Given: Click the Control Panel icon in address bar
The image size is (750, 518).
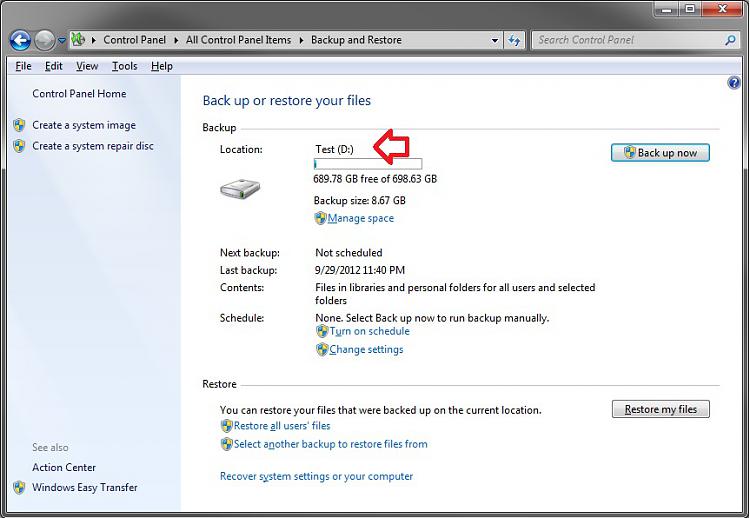Looking at the screenshot, I should coord(78,40).
